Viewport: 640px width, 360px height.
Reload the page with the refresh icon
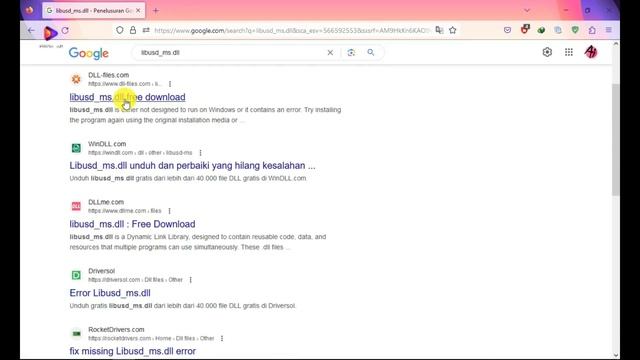point(65,30)
